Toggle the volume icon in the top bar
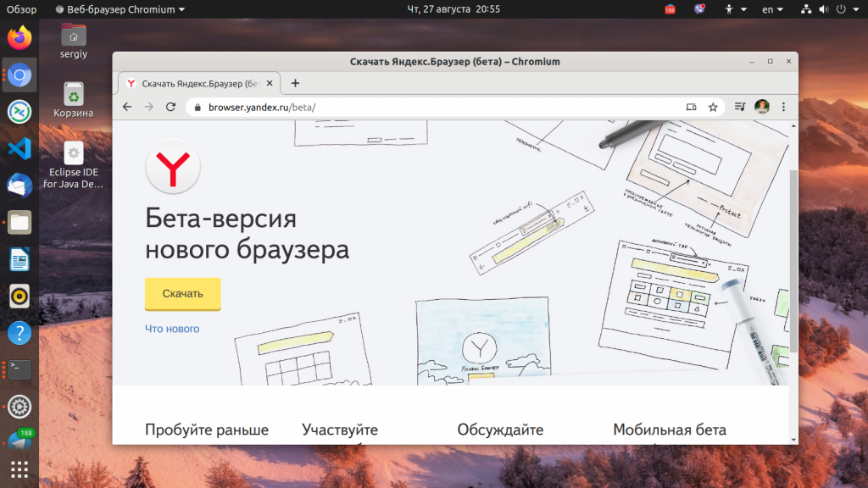Screen dimensions: 868x488 (x=823, y=9)
